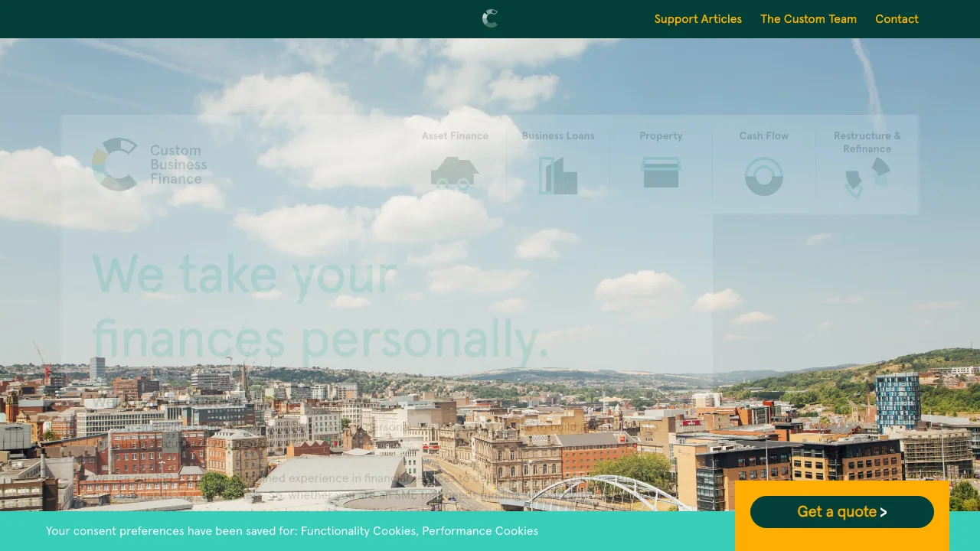Open The Custom Team page
Screen dimensions: 980x551
[x=808, y=19]
